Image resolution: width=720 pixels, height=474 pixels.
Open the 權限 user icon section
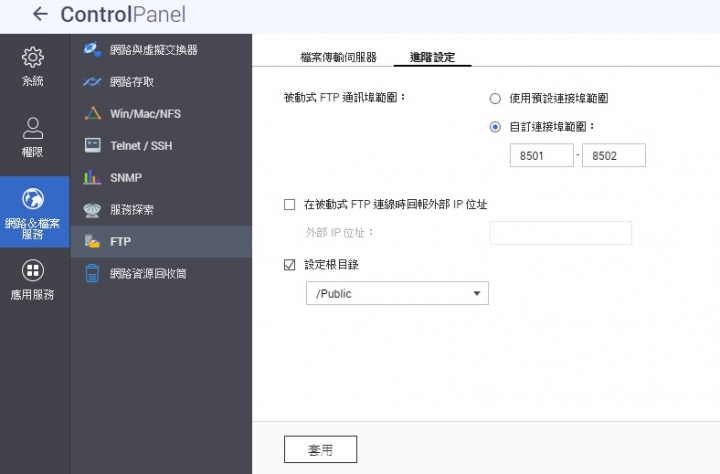33,128
